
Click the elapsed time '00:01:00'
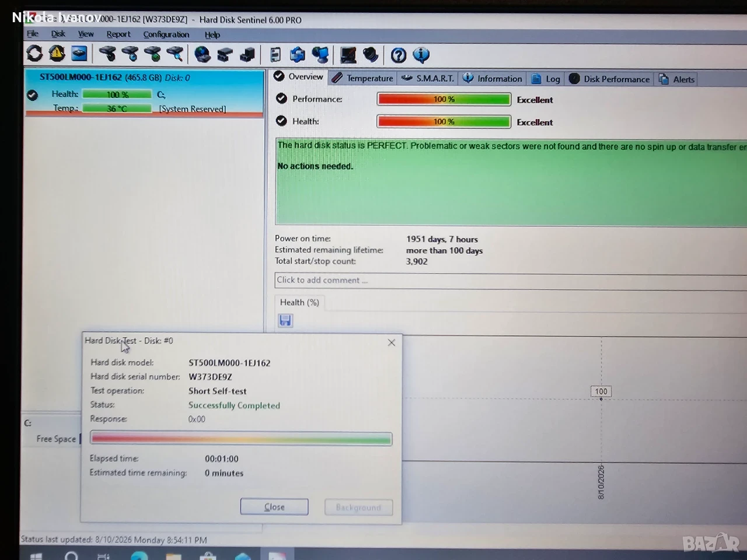coord(222,459)
